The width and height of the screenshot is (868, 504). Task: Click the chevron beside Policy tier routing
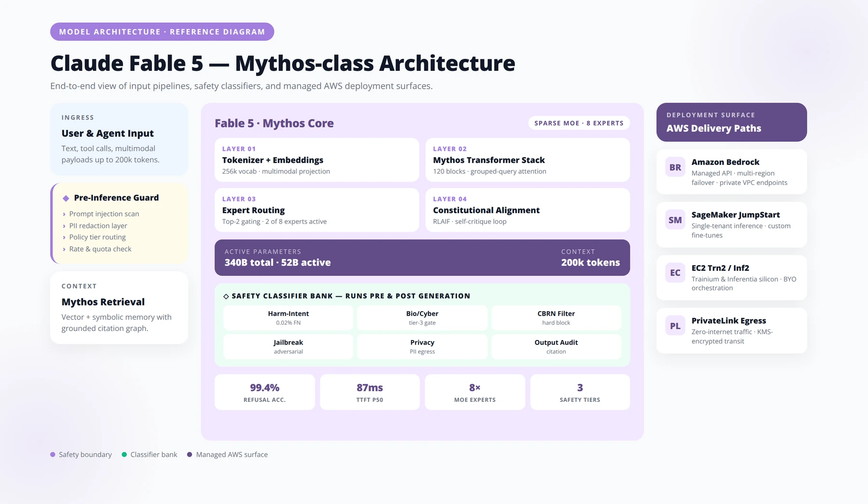(64, 238)
